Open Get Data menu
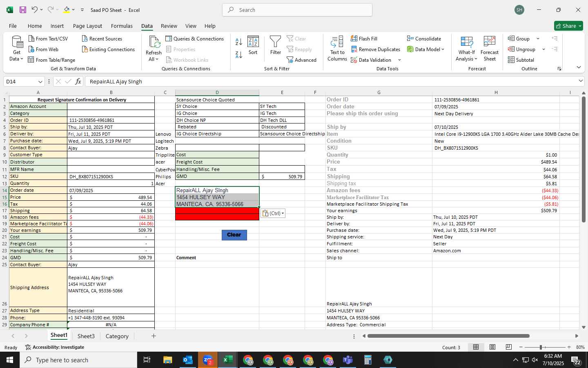Viewport: 588px width, 368px height. click(x=17, y=49)
